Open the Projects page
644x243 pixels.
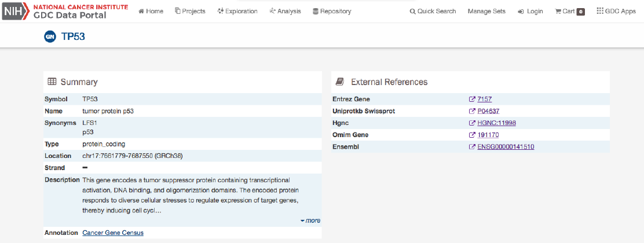pyautogui.click(x=190, y=12)
